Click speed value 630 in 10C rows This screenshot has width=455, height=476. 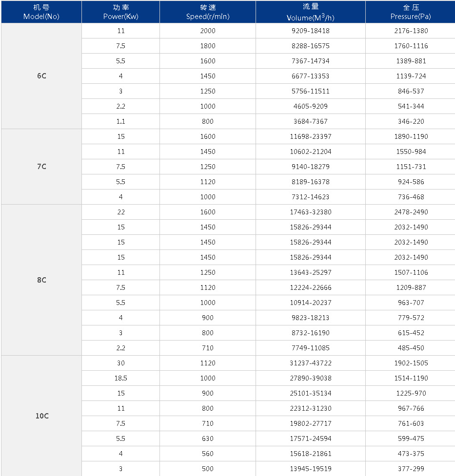coord(208,438)
